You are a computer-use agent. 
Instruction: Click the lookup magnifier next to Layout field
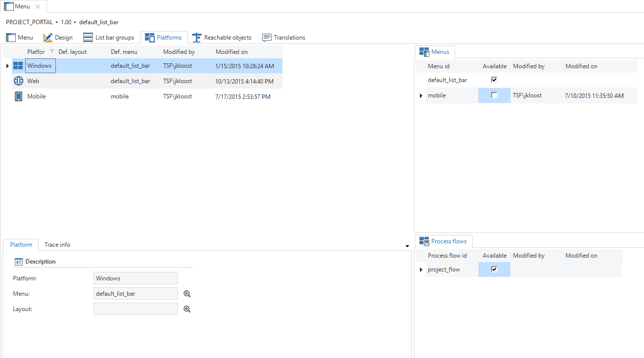pos(187,309)
